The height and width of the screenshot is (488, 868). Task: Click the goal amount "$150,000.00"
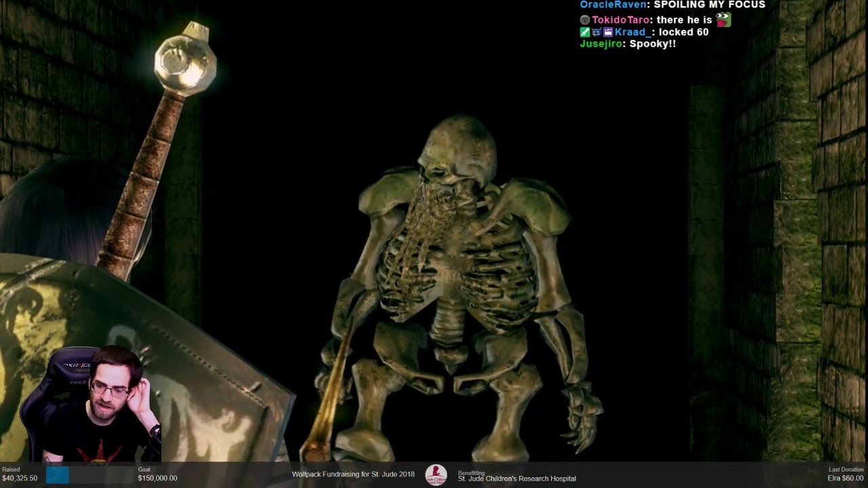[x=157, y=479]
